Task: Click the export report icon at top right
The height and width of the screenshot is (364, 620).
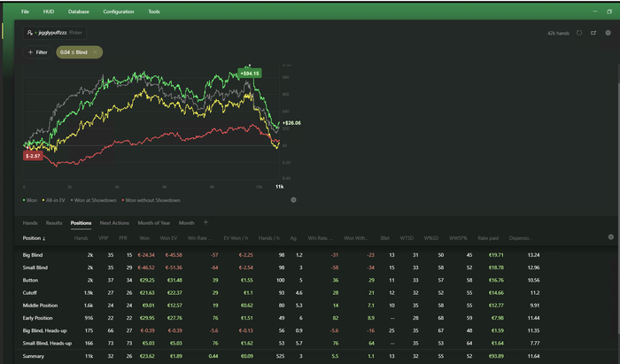Action: [593, 33]
